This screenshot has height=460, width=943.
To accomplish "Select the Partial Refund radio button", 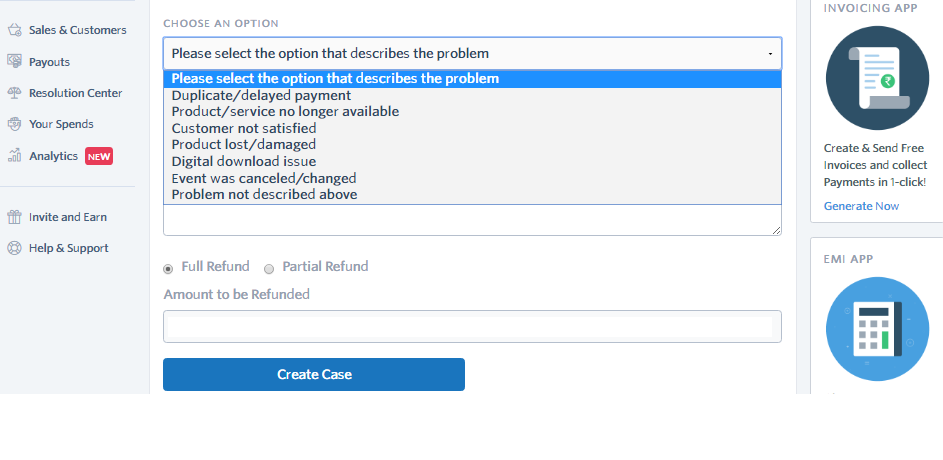I will point(269,268).
